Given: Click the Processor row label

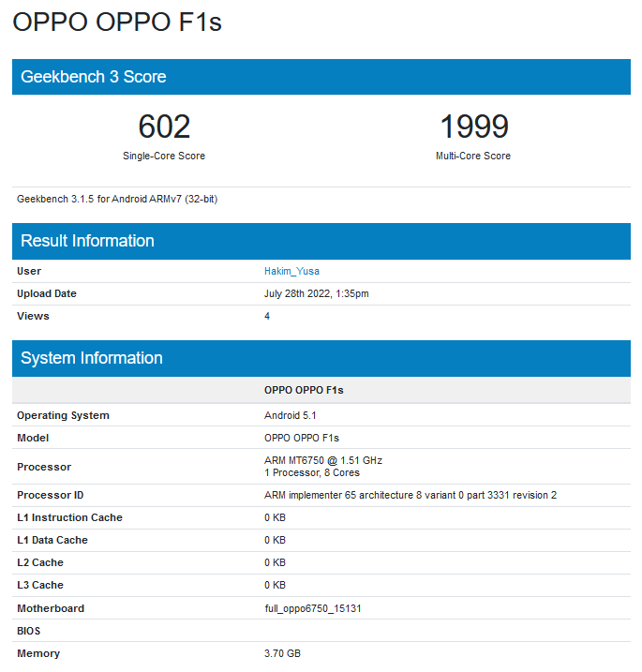Looking at the screenshot, I should click(x=44, y=467).
